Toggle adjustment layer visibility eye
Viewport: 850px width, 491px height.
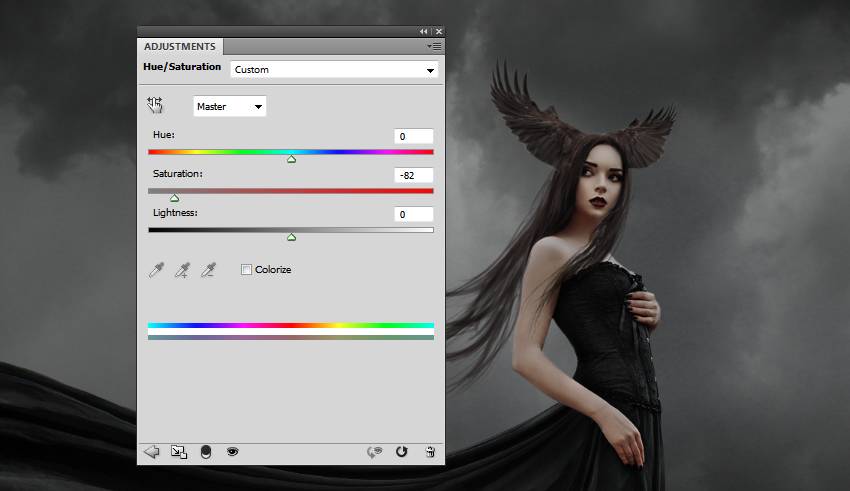pyautogui.click(x=232, y=452)
